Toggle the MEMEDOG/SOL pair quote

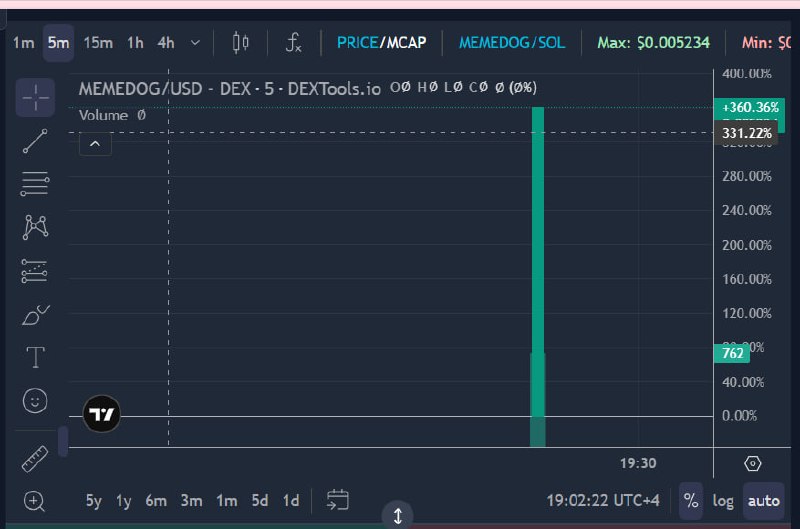512,42
